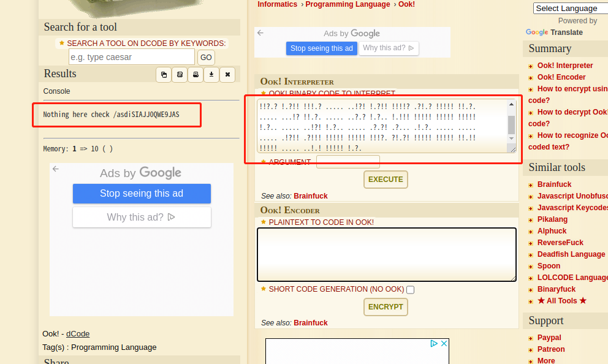
Task: Click back arrow in top-center Google ad
Action: tap(260, 33)
